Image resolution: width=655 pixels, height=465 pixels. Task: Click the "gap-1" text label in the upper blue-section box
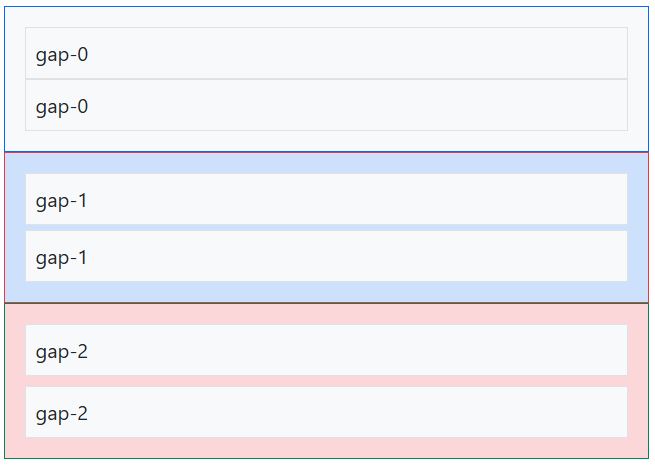pyautogui.click(x=61, y=201)
